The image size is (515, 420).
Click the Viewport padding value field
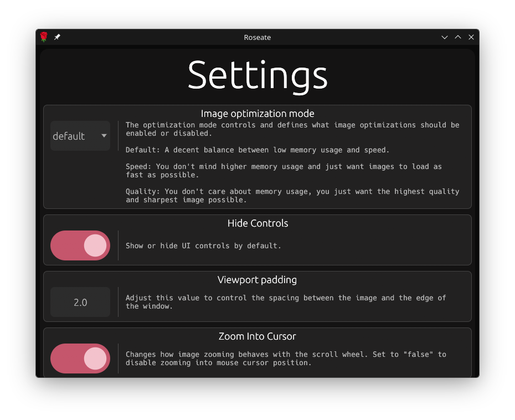(x=80, y=302)
